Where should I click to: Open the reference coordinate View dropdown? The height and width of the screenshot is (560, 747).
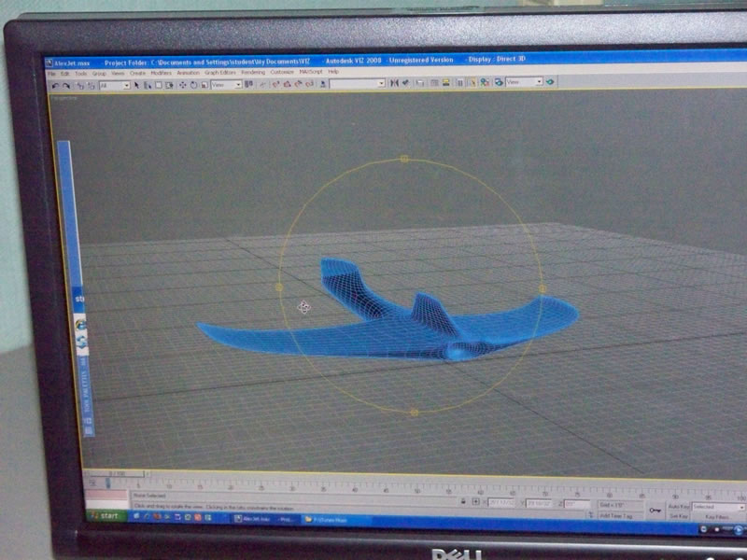pos(226,85)
